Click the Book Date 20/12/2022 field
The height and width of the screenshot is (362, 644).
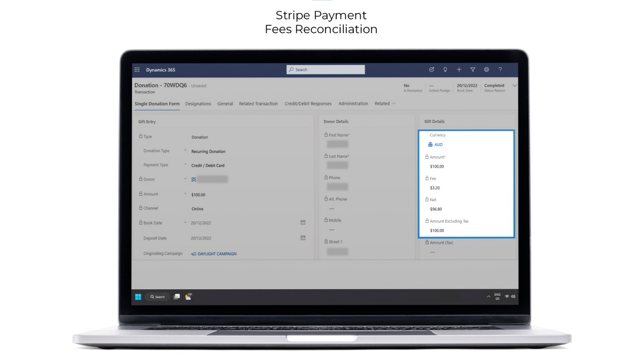point(201,223)
